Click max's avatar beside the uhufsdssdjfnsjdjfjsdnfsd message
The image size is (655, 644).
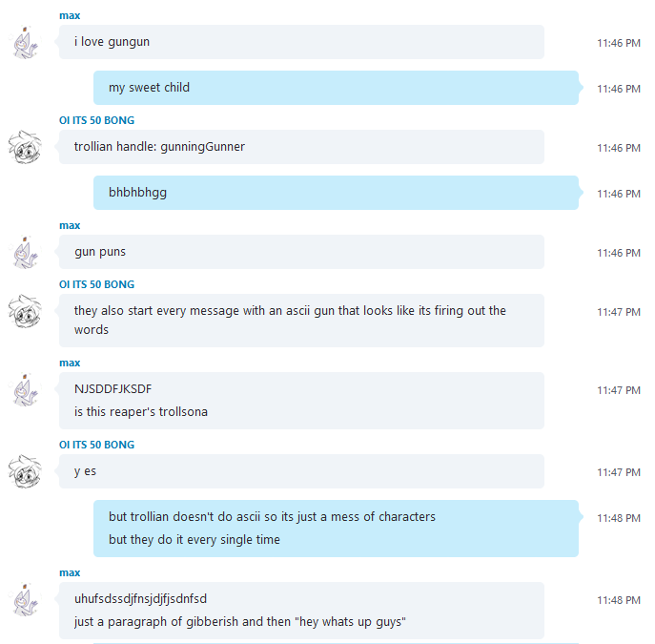(x=25, y=599)
